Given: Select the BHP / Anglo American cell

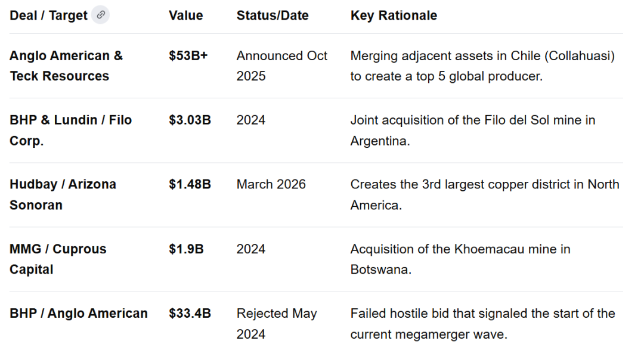Looking at the screenshot, I should [x=78, y=314].
